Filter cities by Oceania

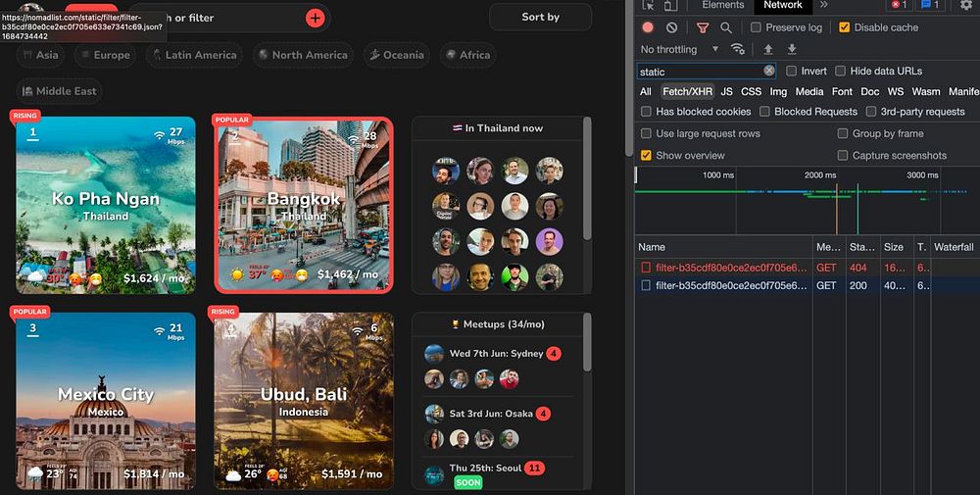[x=397, y=55]
